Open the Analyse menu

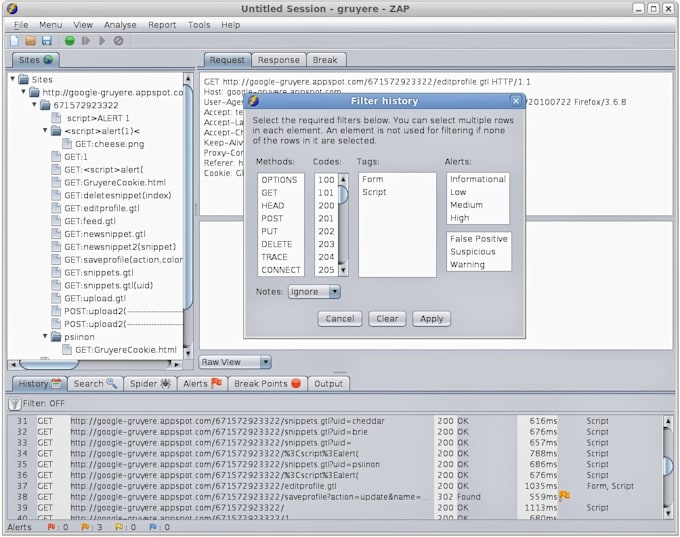click(120, 24)
